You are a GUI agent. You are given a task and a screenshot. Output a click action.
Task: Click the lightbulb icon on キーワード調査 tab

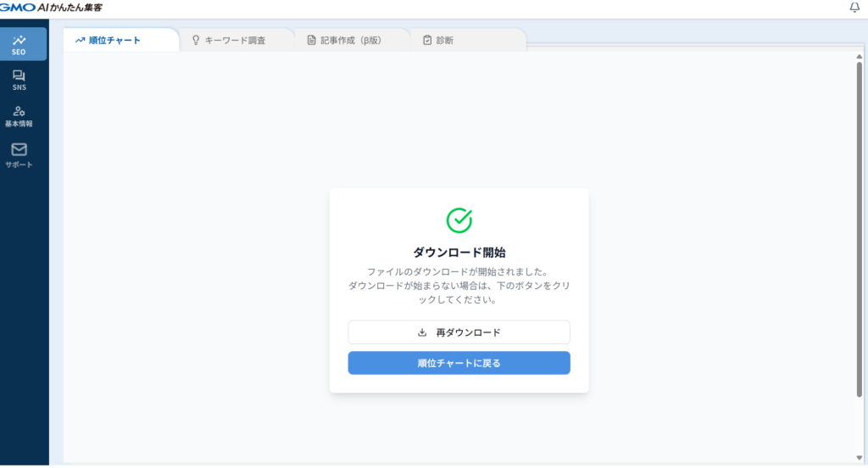[196, 40]
